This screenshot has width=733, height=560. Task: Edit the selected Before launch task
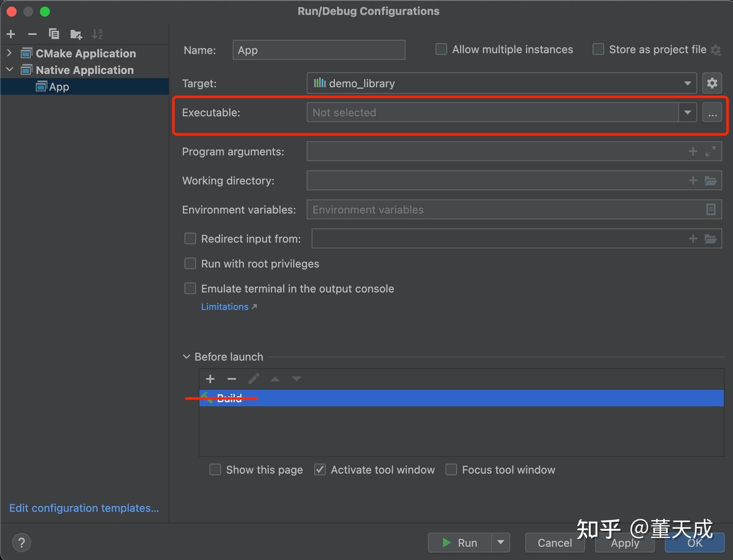[253, 379]
